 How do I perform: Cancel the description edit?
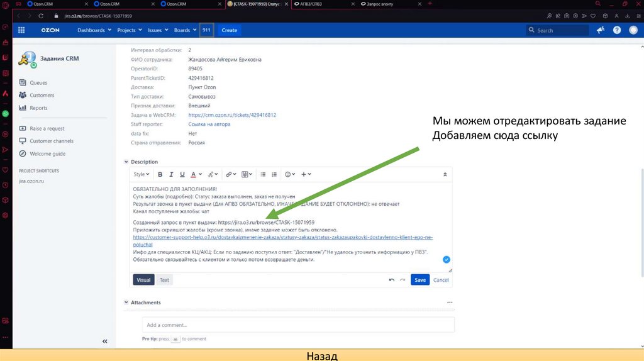(x=441, y=280)
